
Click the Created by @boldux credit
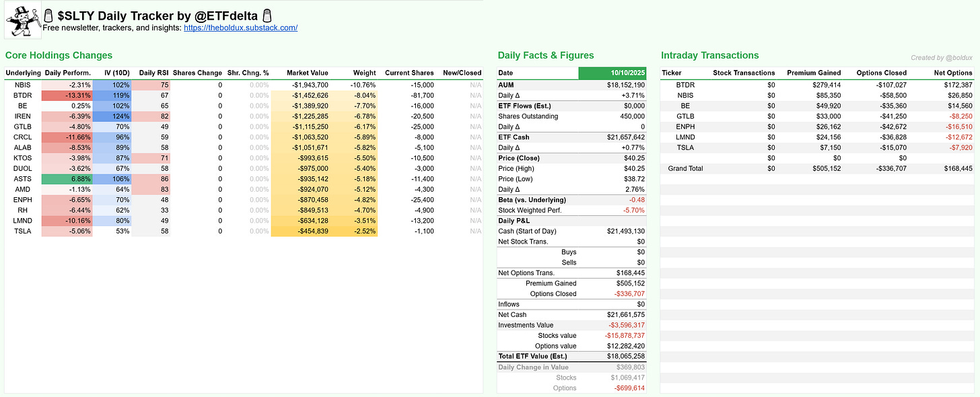(942, 58)
